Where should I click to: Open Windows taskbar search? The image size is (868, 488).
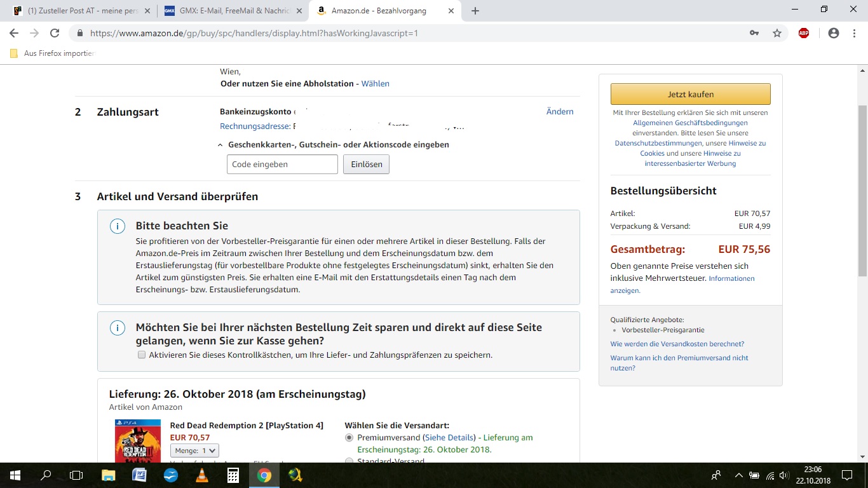coord(46,475)
